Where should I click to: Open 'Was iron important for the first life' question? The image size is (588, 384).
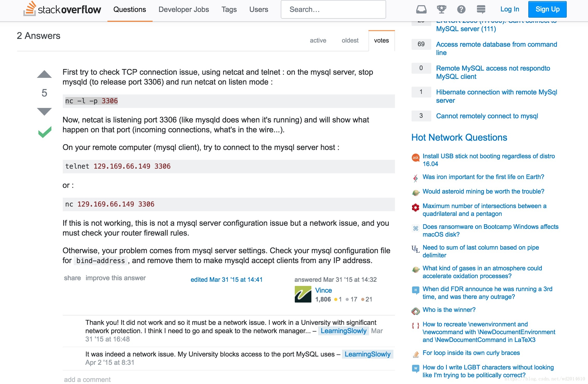pyautogui.click(x=483, y=177)
